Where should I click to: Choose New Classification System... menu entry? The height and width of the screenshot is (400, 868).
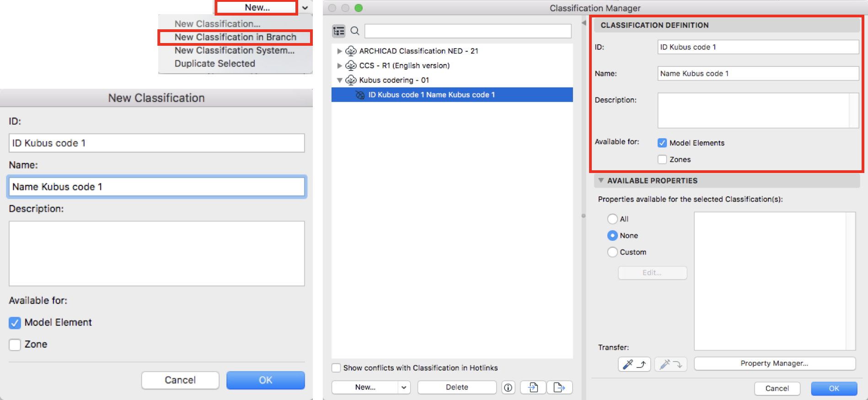[234, 50]
